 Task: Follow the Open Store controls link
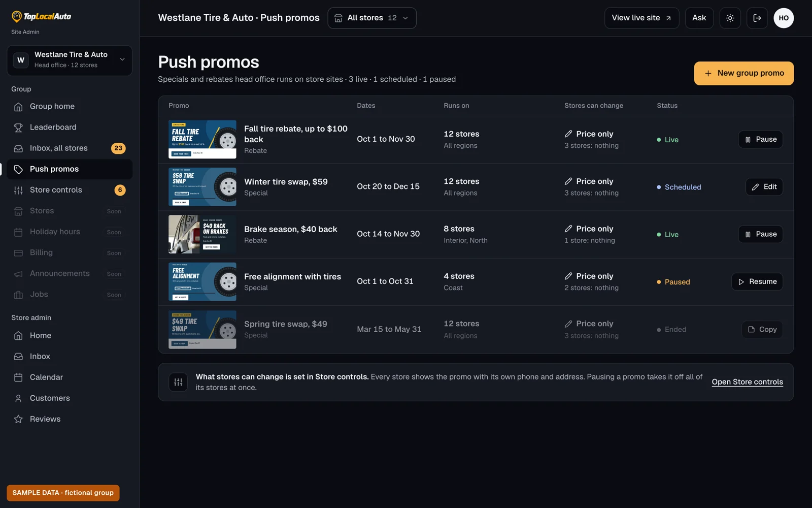(747, 382)
